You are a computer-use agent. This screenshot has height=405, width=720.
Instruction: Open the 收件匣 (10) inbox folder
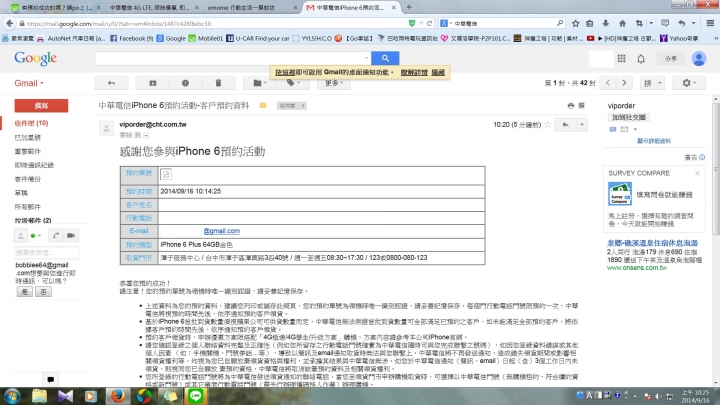coord(31,123)
